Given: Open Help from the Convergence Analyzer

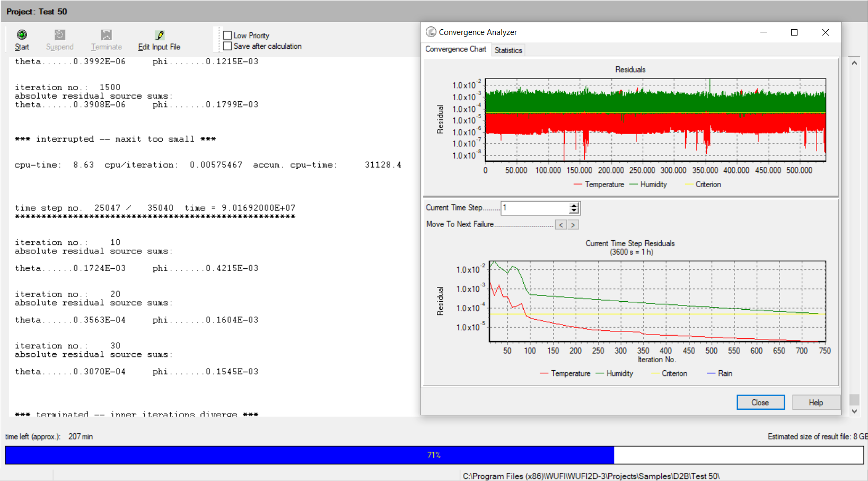Looking at the screenshot, I should (816, 402).
